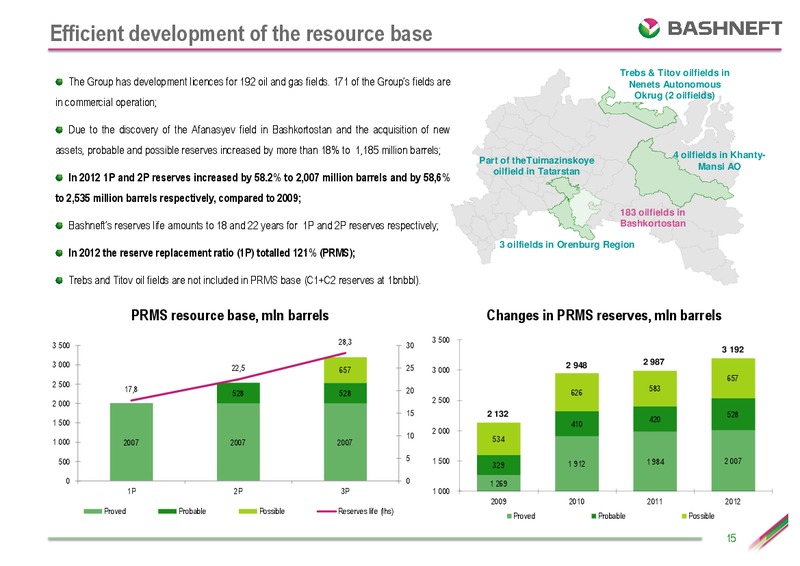This screenshot has width=800, height=566.
Task: Click the Proved legend swatch in the resource base chart
Action: click(92, 511)
